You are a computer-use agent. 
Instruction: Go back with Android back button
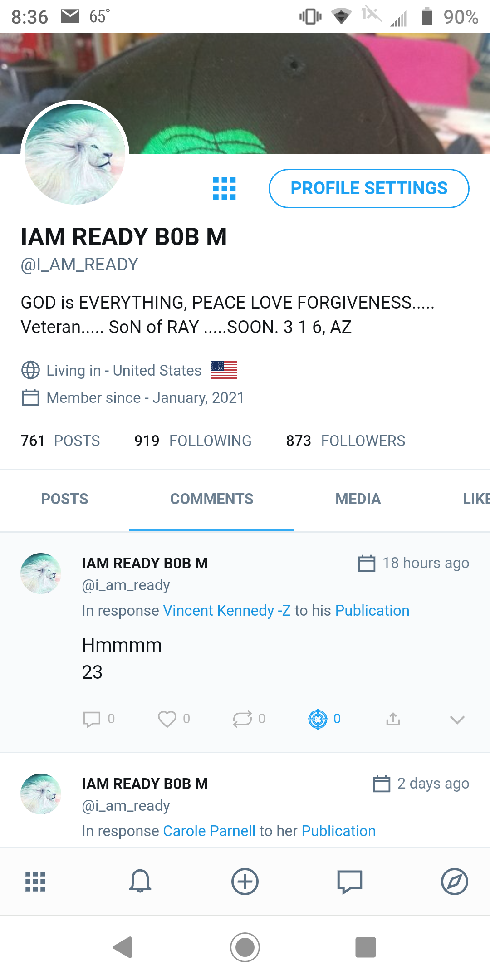point(122,947)
